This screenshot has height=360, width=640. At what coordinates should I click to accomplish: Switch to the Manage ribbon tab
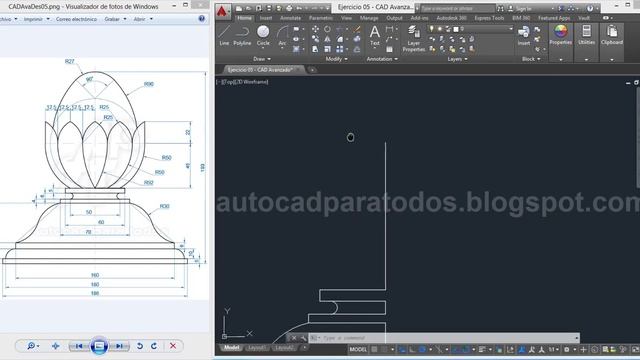369,18
